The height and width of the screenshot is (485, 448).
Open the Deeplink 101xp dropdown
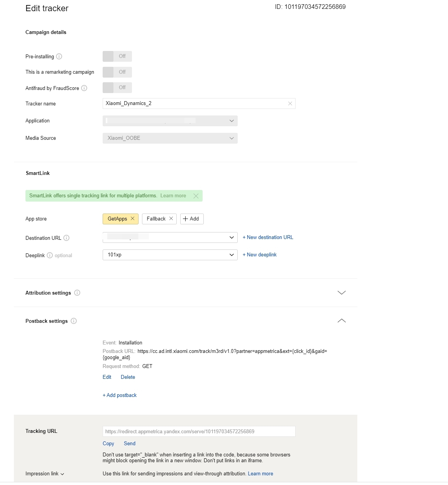(x=170, y=255)
